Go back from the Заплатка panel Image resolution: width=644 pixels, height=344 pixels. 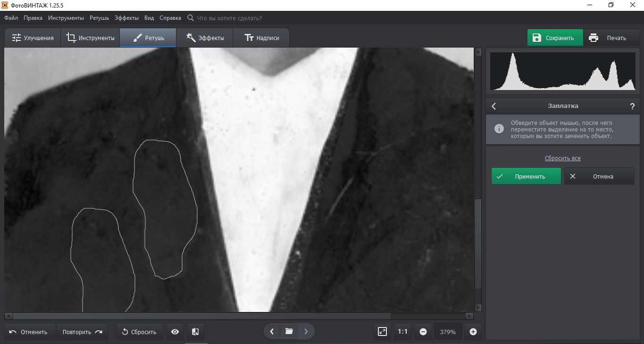[494, 106]
